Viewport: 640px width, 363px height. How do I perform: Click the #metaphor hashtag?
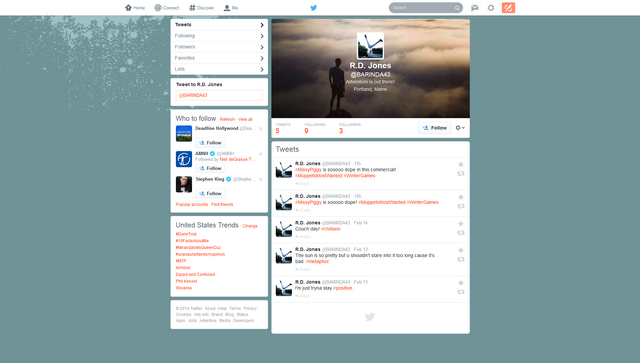[x=318, y=262]
